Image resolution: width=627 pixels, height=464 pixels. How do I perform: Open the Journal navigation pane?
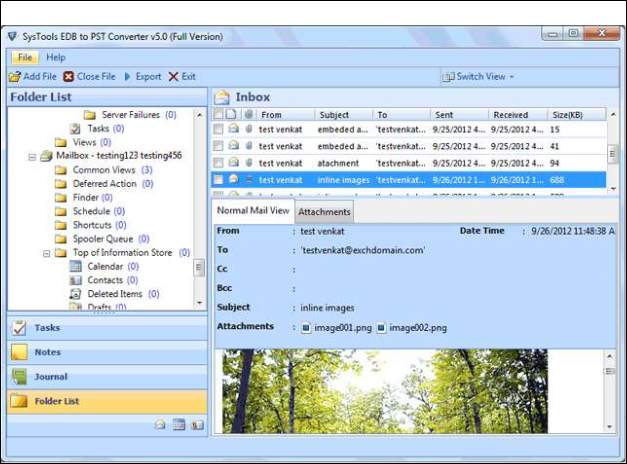click(50, 377)
